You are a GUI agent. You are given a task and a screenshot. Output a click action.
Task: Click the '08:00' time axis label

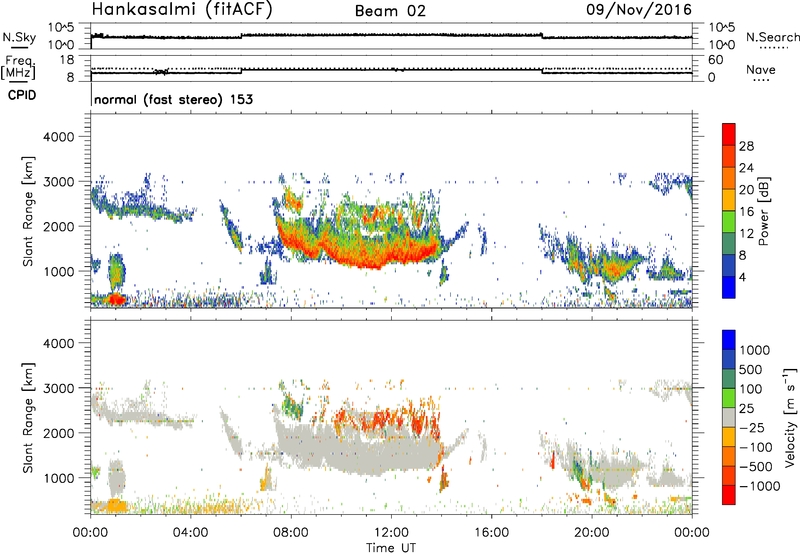[291, 533]
